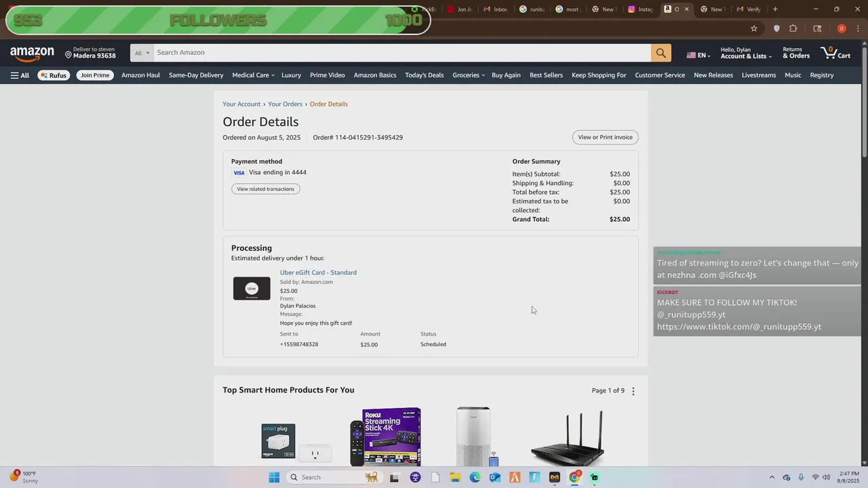This screenshot has width=868, height=488.
Task: Click the order number 114-0415291-3495429
Action: click(x=369, y=138)
